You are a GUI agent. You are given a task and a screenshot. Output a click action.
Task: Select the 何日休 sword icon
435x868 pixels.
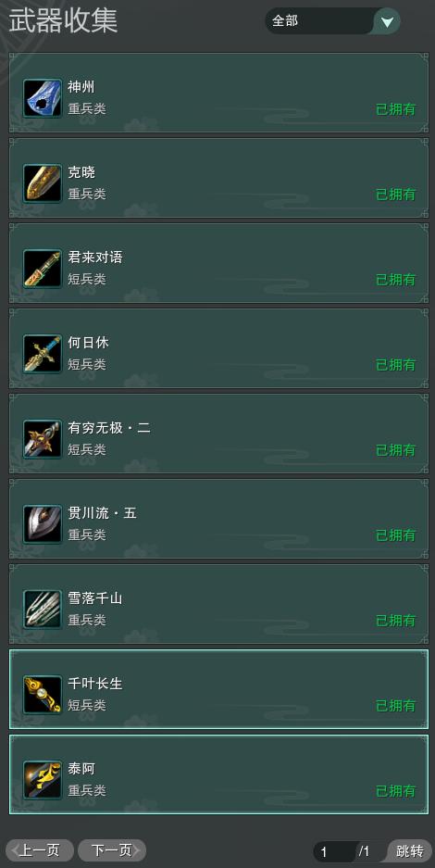[43, 354]
